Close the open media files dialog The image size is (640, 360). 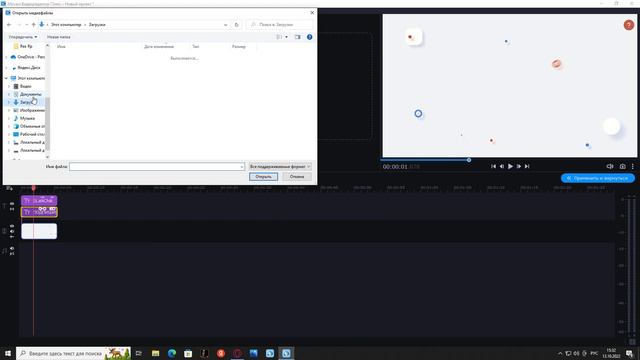click(x=312, y=13)
